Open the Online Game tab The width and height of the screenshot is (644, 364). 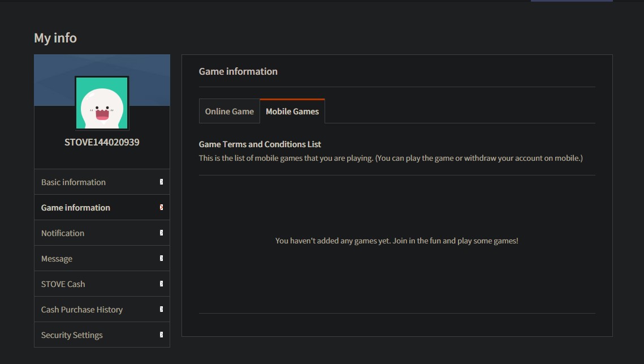tap(230, 111)
